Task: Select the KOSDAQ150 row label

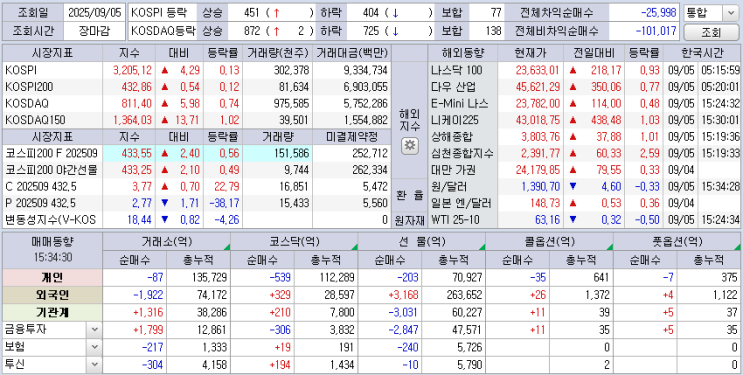Action: click(36, 120)
